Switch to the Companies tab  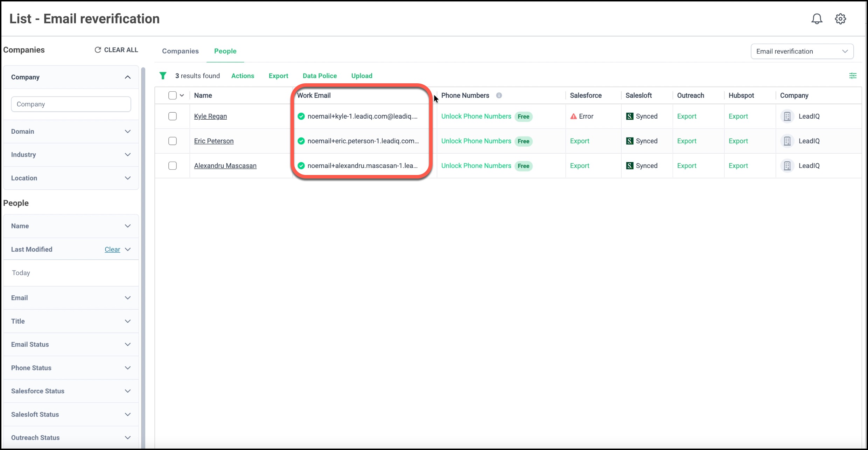coord(180,51)
